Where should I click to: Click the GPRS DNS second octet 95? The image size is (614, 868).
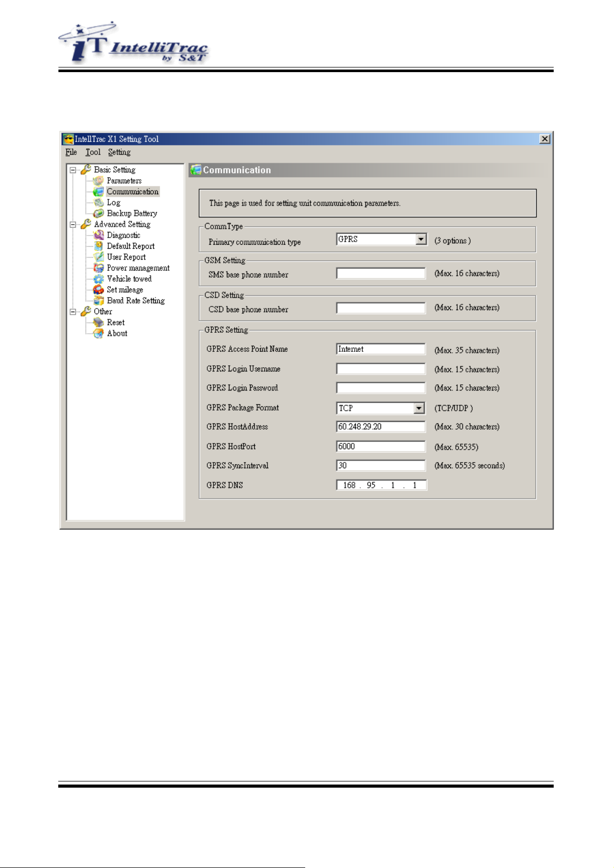(371, 485)
